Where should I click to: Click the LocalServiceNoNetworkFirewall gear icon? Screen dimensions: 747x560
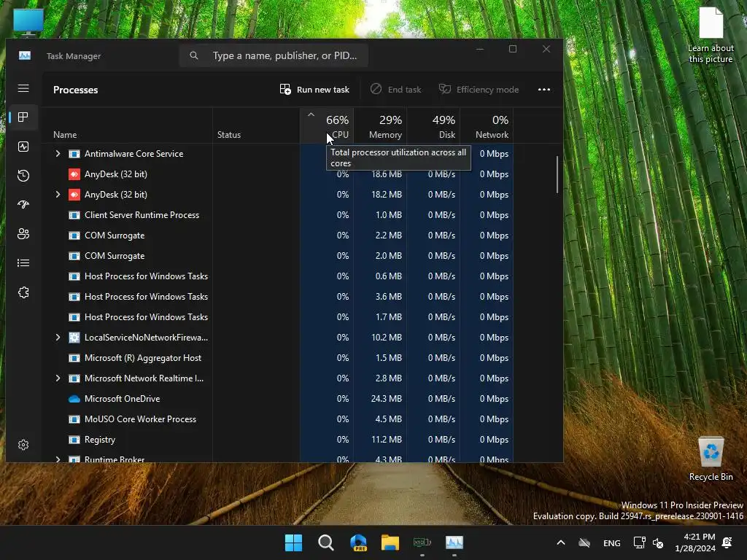[x=74, y=338]
